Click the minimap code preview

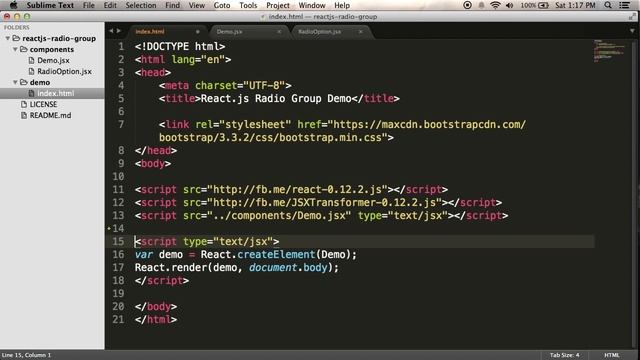tap(609, 51)
